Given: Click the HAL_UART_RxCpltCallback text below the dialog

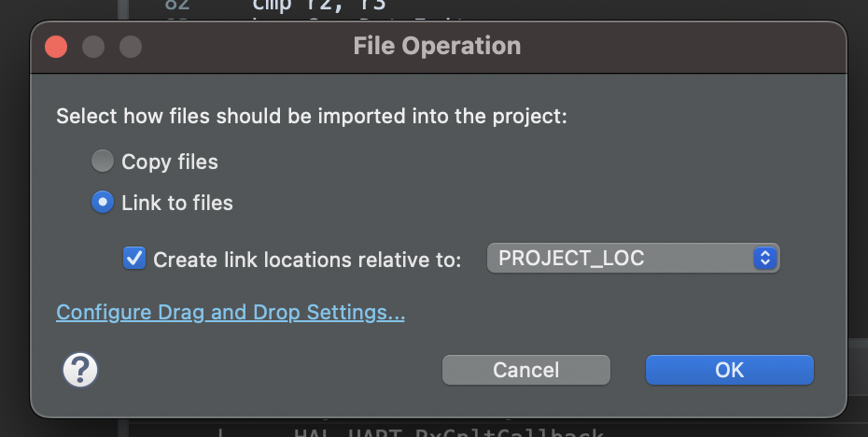Looking at the screenshot, I should (448, 432).
